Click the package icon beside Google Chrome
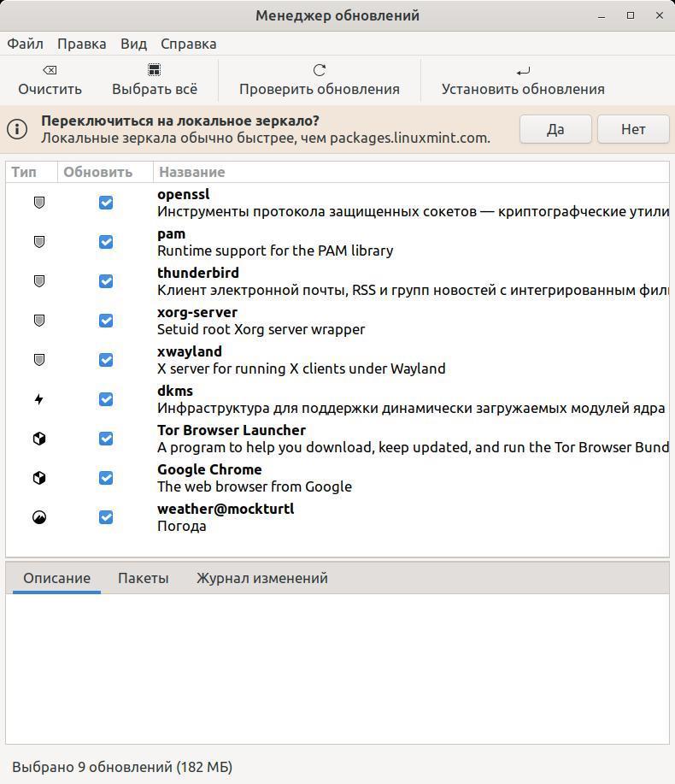 pyautogui.click(x=39, y=478)
